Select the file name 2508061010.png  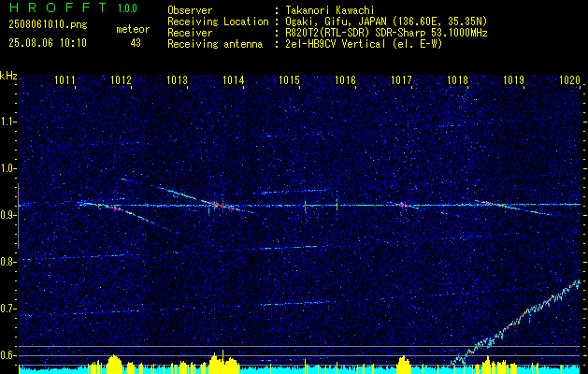tap(48, 25)
